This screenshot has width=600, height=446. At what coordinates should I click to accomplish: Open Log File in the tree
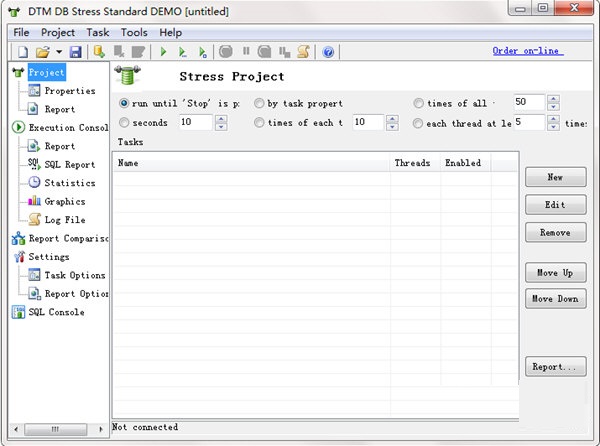coord(65,220)
